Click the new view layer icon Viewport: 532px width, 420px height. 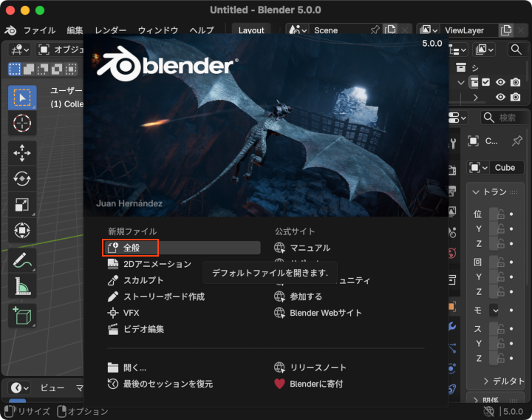[506, 30]
